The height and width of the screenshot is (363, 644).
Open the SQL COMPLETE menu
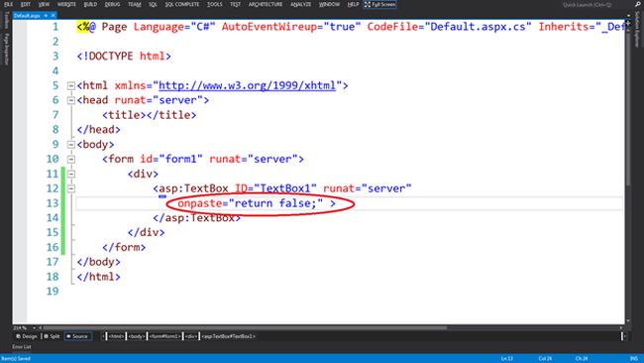tap(182, 4)
